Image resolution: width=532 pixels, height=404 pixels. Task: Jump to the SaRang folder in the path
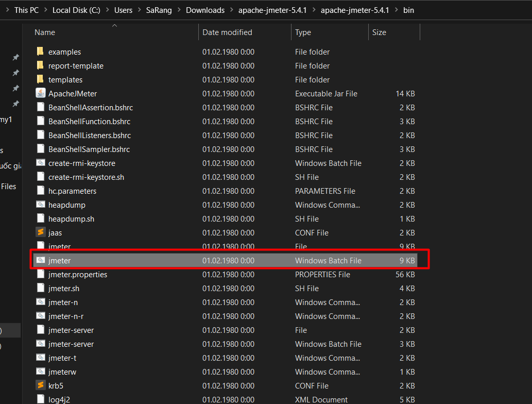(159, 10)
